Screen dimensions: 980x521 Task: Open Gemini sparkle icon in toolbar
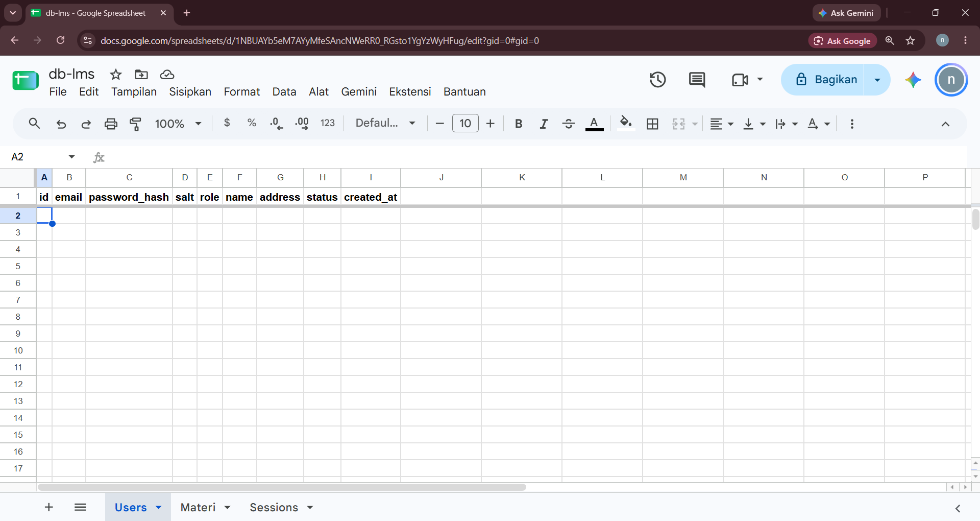[913, 80]
